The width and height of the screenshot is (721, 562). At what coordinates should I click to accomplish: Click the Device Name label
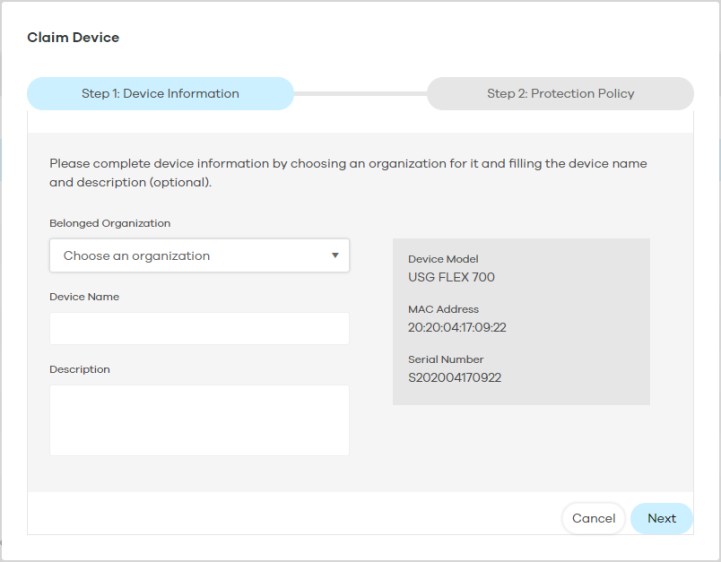click(x=84, y=297)
